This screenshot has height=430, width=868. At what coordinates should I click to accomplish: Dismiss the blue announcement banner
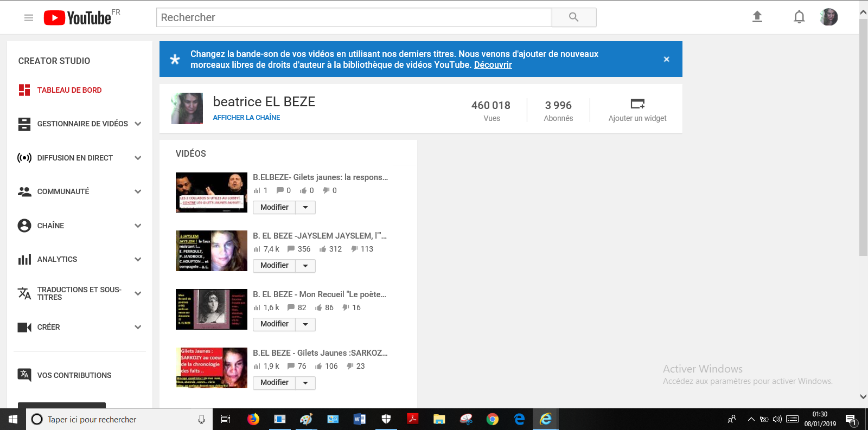tap(666, 59)
